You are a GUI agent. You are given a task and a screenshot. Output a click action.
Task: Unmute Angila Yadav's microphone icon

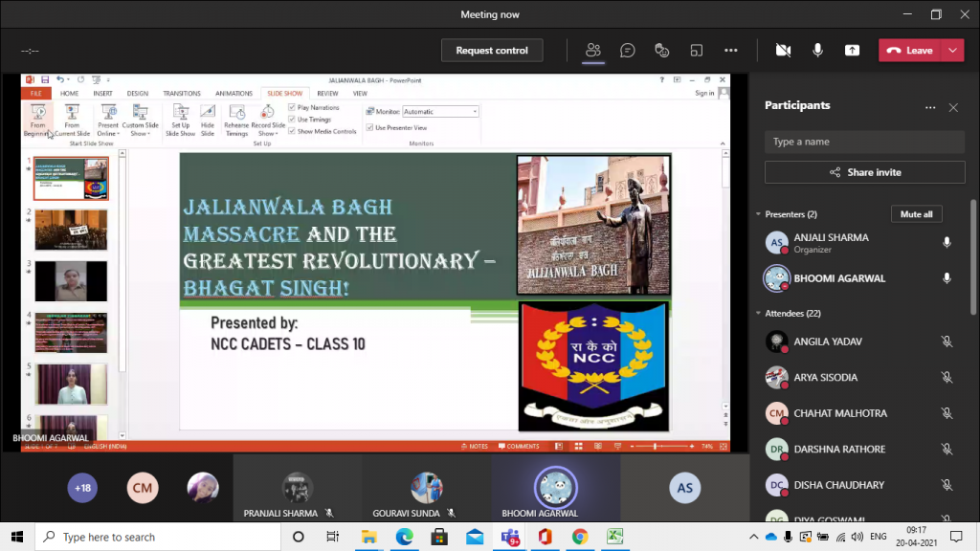point(947,342)
